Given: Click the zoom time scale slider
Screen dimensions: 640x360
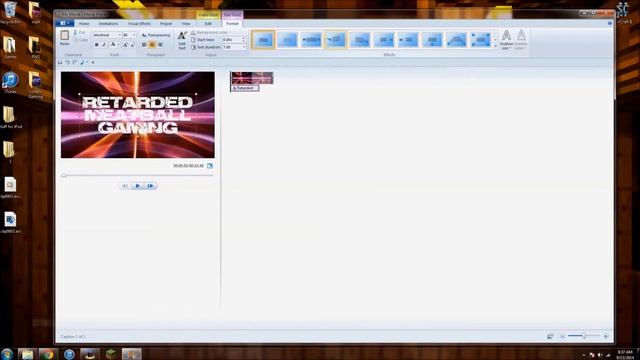Looking at the screenshot, I should pos(584,336).
